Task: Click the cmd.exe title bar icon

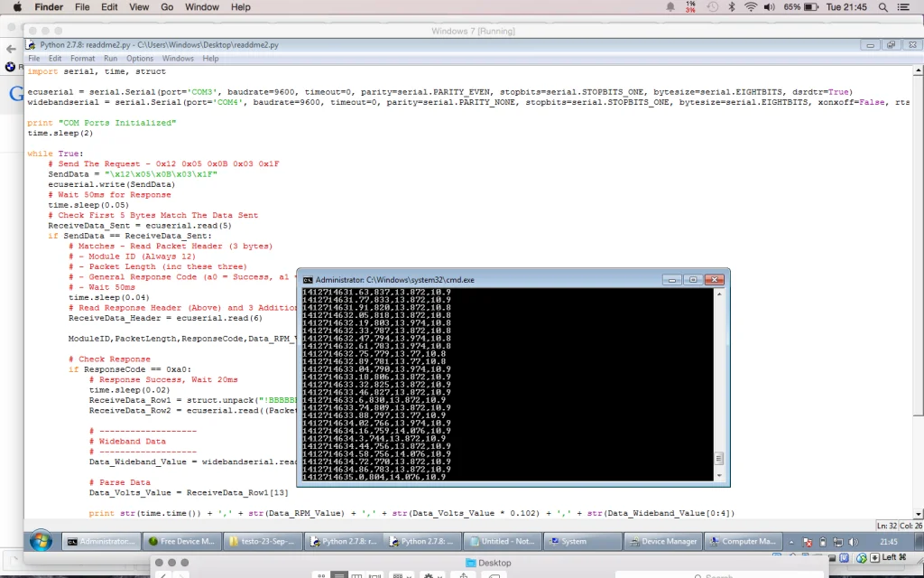Action: (x=308, y=280)
